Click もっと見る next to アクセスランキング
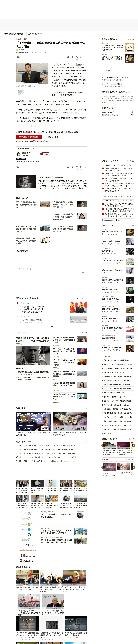The height and width of the screenshot is (644, 138). pyautogui.click(x=130, y=161)
